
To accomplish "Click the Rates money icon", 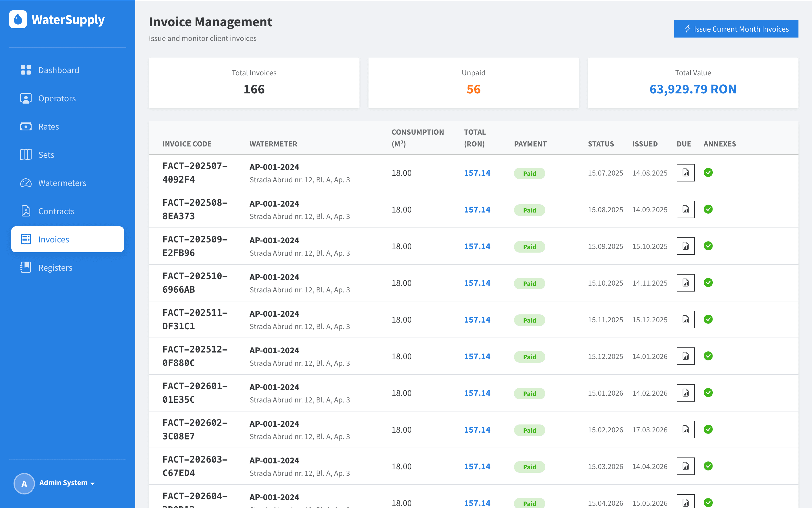I will (26, 126).
